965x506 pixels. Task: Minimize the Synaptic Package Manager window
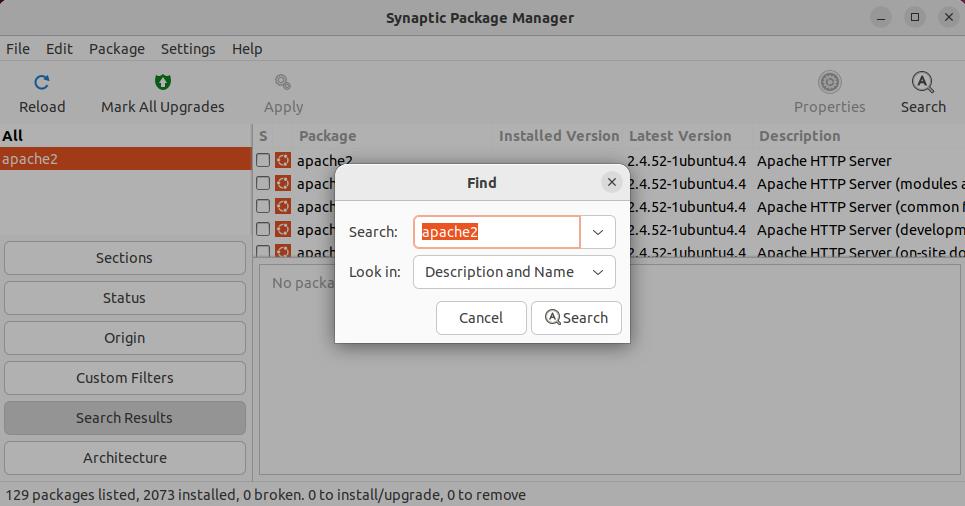coord(881,17)
